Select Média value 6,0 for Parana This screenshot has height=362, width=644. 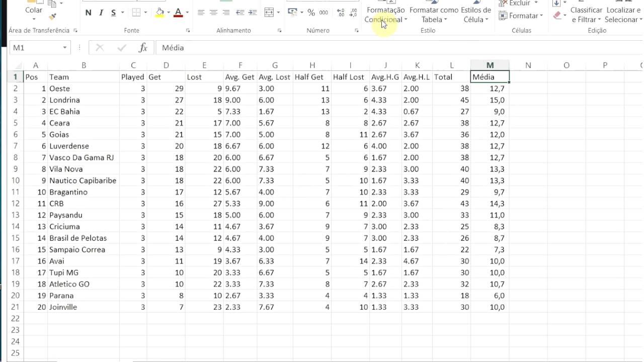click(x=490, y=296)
